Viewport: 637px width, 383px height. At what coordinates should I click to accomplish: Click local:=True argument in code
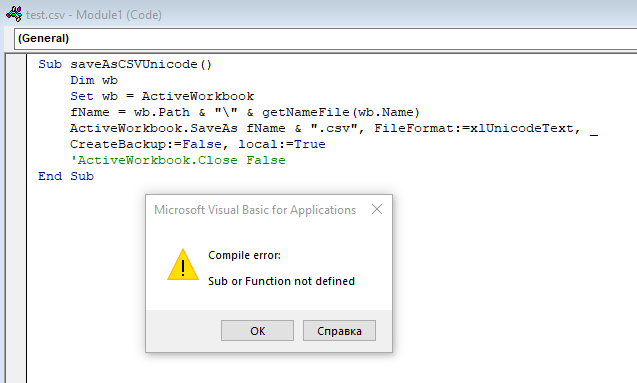[x=282, y=144]
